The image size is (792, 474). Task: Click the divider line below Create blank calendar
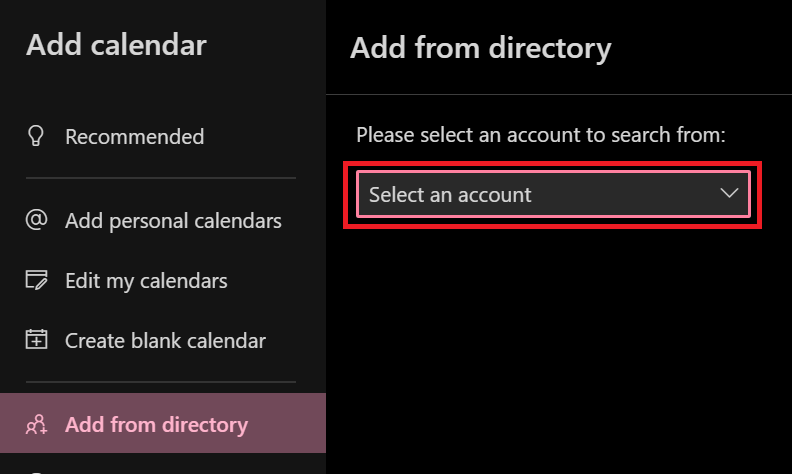161,382
